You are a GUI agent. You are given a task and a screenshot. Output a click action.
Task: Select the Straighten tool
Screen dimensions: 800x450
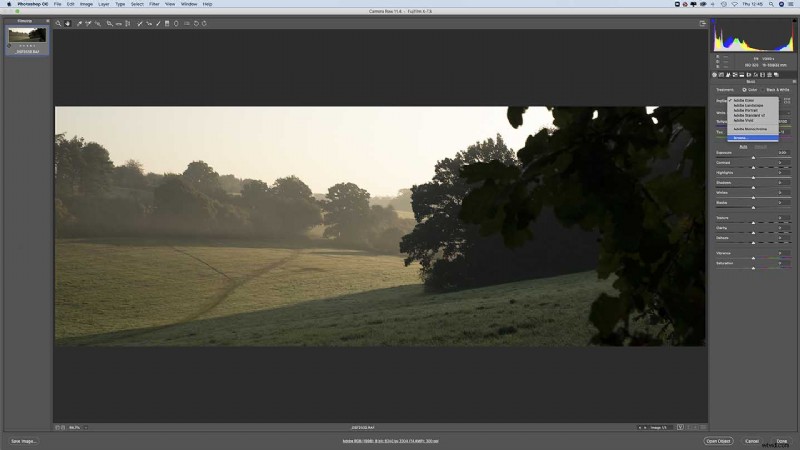[118, 23]
